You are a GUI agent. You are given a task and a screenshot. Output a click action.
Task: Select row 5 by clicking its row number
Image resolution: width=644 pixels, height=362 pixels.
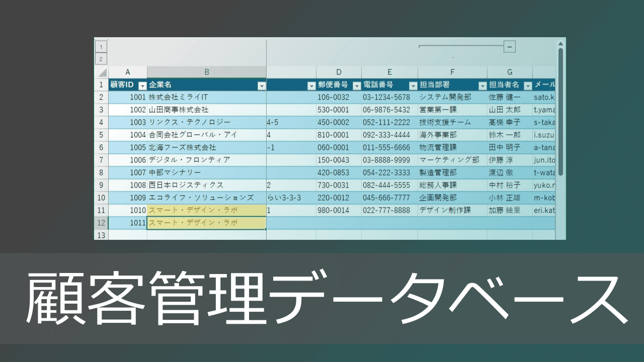[101, 135]
